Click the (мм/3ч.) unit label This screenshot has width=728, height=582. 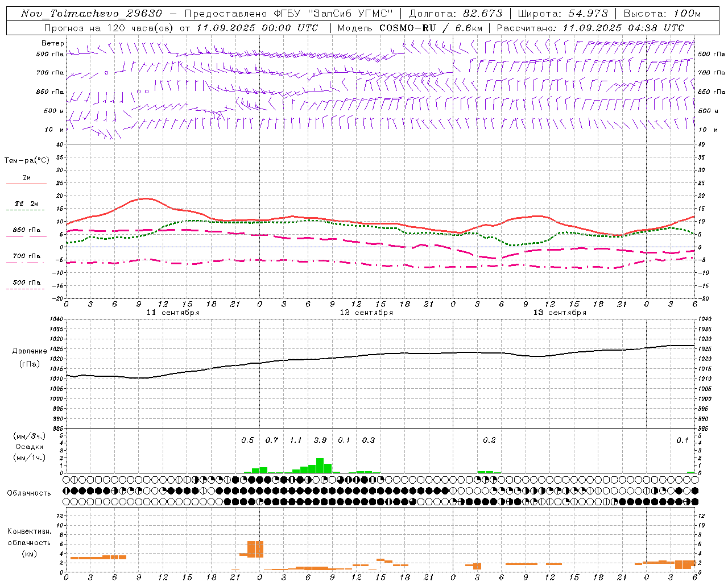(30, 436)
